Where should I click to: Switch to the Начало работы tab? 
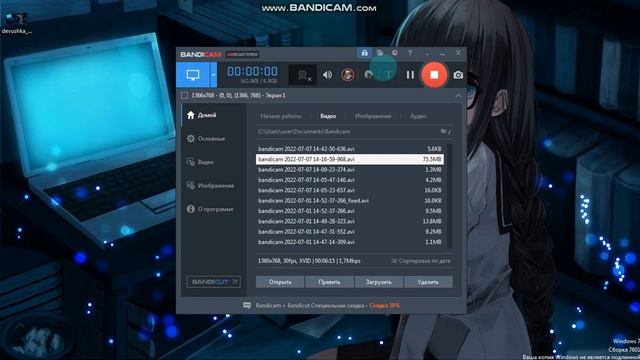[x=281, y=116]
